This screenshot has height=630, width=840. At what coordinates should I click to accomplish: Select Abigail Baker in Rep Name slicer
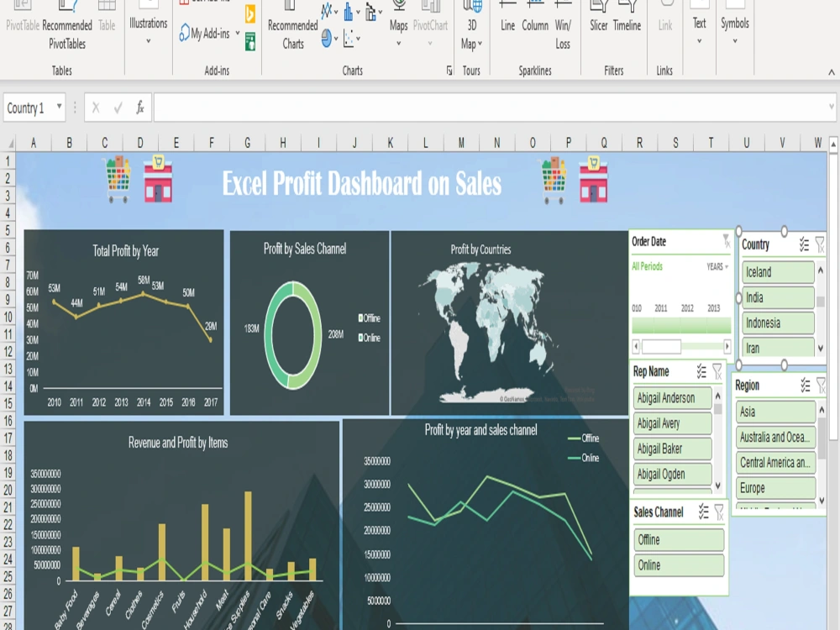[x=672, y=449]
